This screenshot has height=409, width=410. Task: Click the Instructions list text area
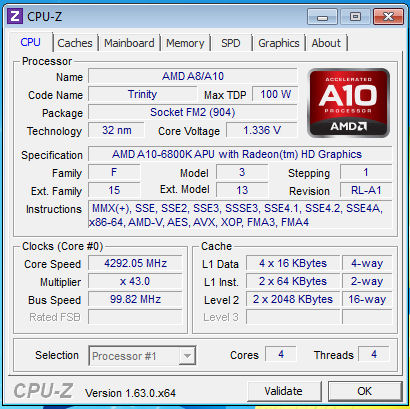pyautogui.click(x=240, y=215)
